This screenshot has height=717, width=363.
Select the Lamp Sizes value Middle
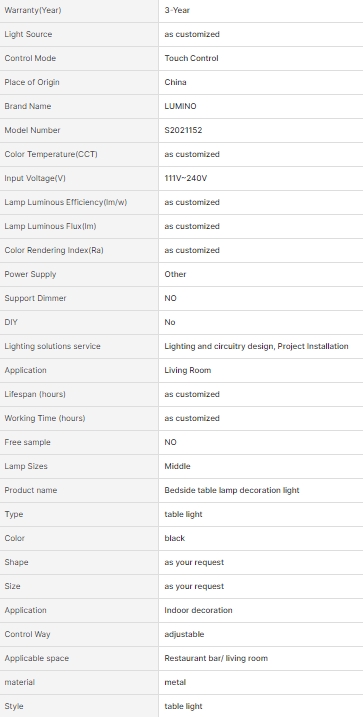click(x=177, y=466)
